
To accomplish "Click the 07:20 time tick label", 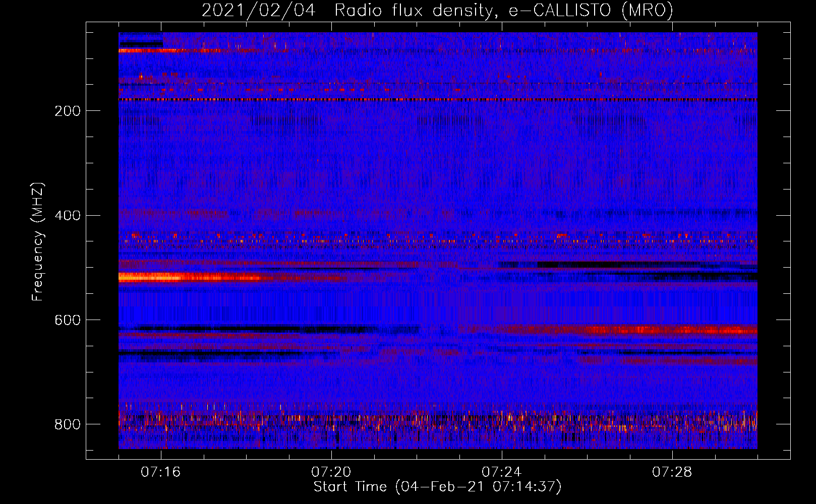I will 331,472.
